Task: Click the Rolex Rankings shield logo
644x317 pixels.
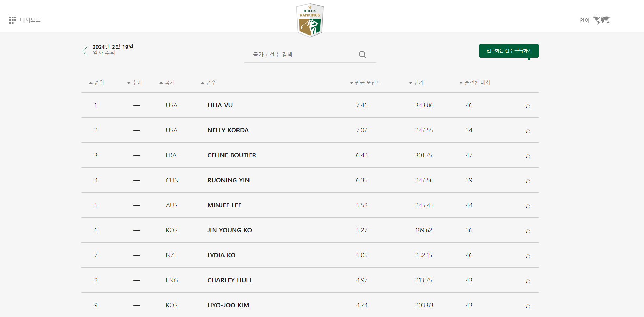Action: (310, 20)
